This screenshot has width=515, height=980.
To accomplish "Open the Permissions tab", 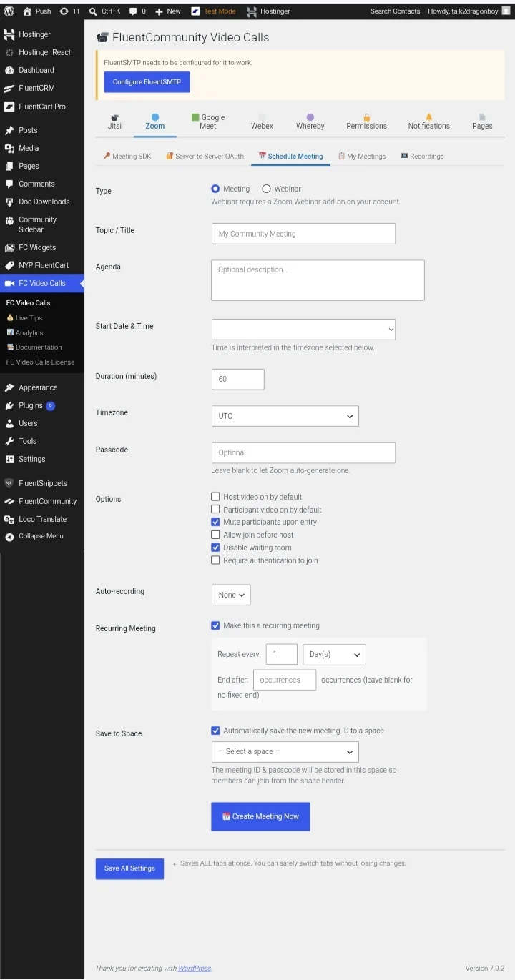I will 366,122.
